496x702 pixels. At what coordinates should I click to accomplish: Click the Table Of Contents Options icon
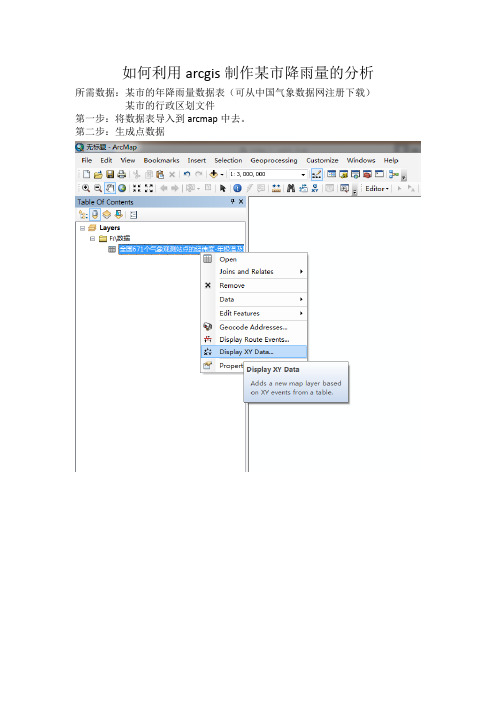click(x=133, y=215)
